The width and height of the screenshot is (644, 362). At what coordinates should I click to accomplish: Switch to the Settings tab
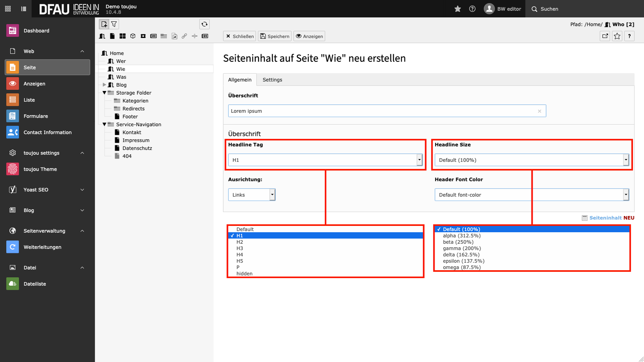coord(272,80)
